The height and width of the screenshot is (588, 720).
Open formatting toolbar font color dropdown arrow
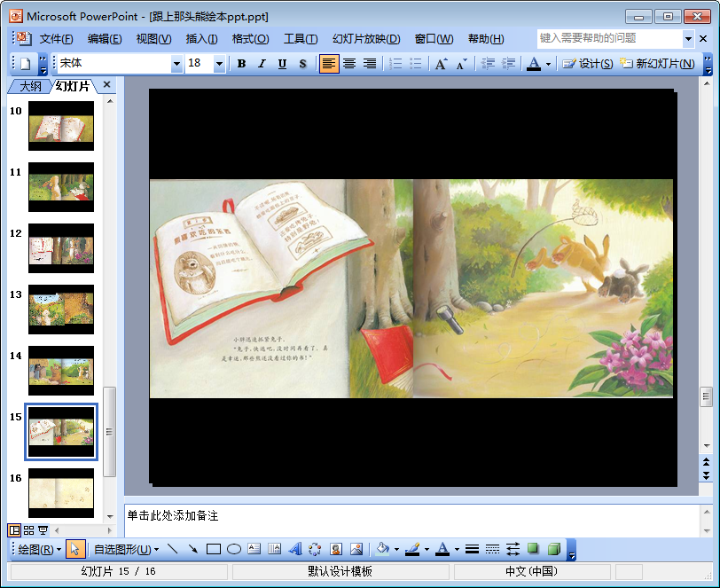point(548,64)
